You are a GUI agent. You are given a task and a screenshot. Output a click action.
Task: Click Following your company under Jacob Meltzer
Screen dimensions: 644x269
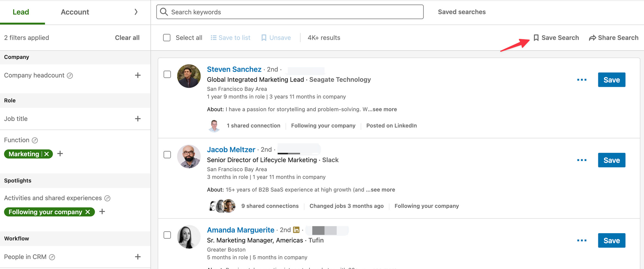427,206
